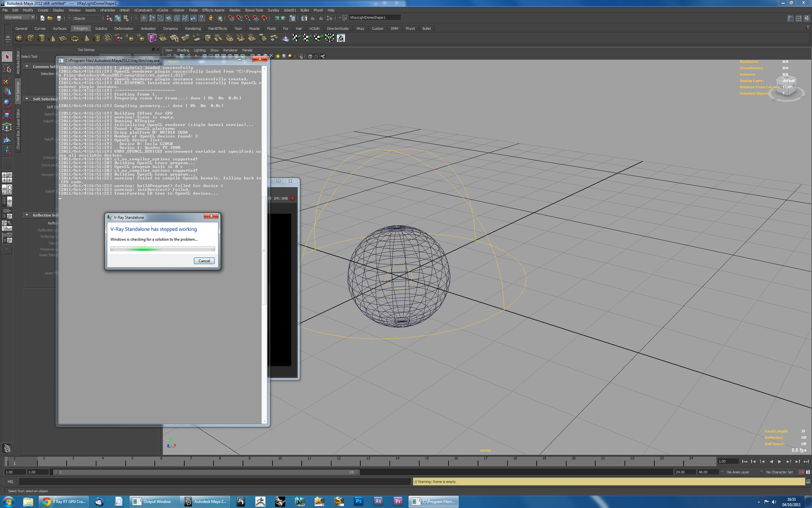Activate the Lasso Select tool

coord(7,68)
